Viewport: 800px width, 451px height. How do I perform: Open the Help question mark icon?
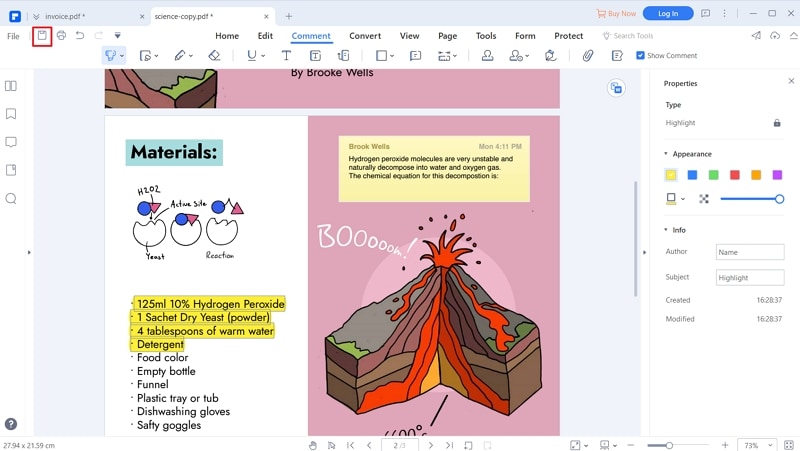11,424
